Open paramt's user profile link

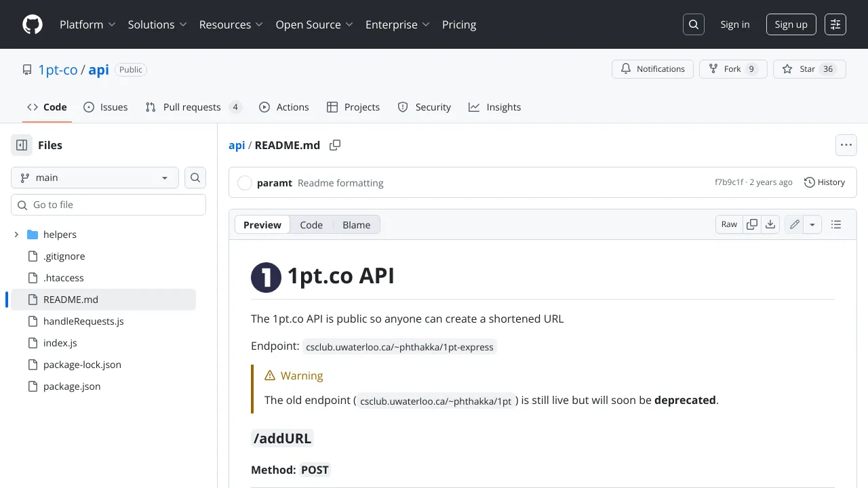(275, 183)
